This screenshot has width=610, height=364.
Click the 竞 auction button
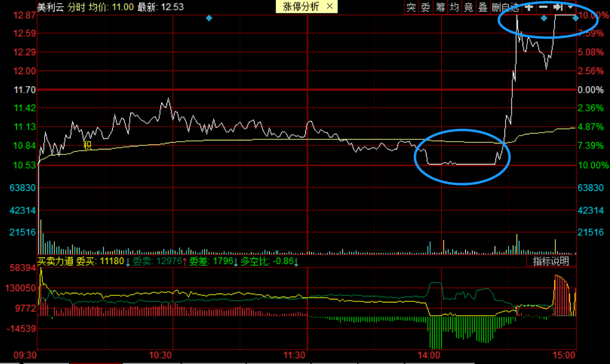coord(469,7)
